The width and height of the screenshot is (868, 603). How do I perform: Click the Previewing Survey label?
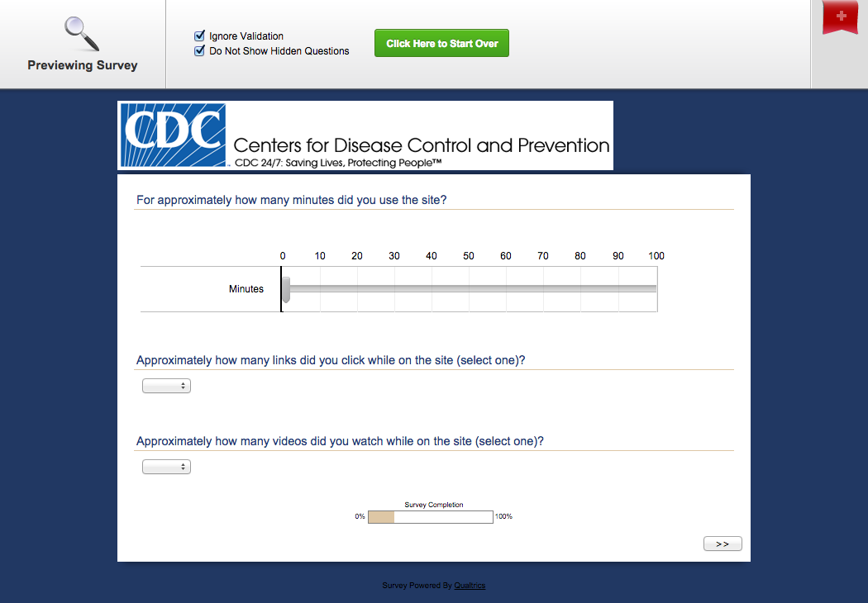pos(83,65)
